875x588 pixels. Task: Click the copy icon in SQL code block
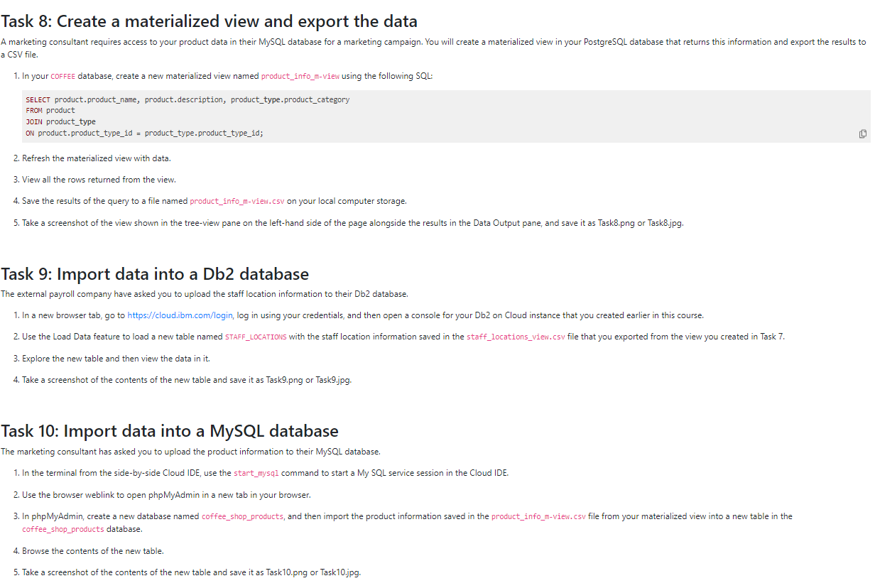coord(863,134)
